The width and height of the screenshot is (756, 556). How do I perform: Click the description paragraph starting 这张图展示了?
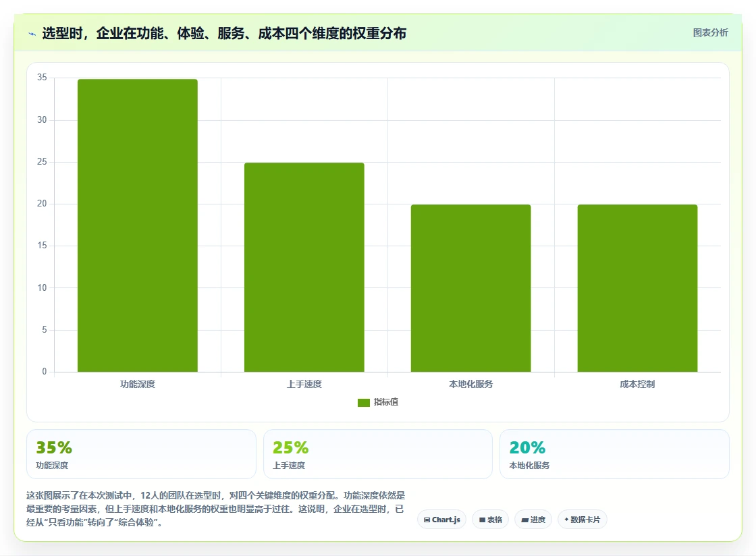point(215,509)
